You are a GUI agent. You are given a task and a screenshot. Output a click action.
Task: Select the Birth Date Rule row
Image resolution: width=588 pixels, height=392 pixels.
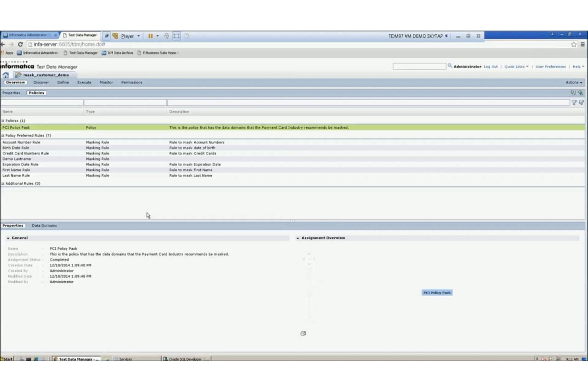293,148
